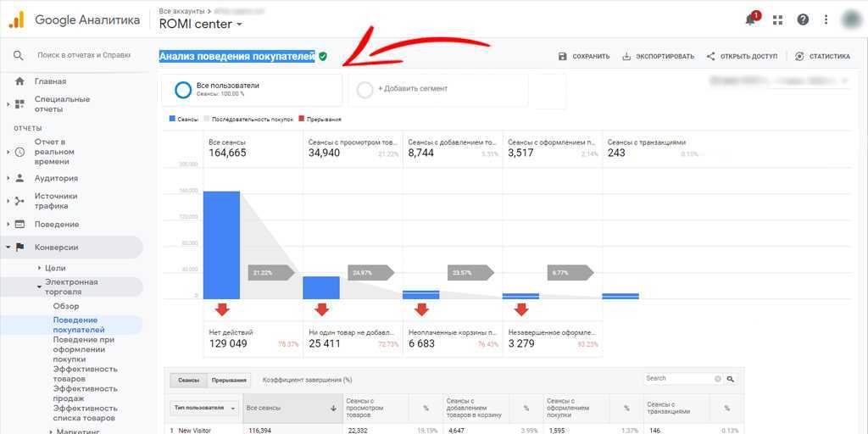This screenshot has height=434, width=868.
Task: Open the three-dot more options menu
Action: point(826,19)
